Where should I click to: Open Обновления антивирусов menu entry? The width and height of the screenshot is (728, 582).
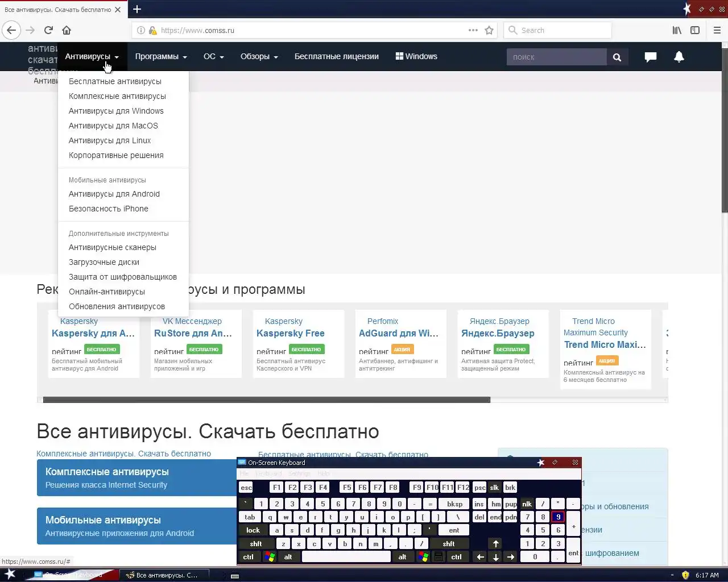click(117, 306)
